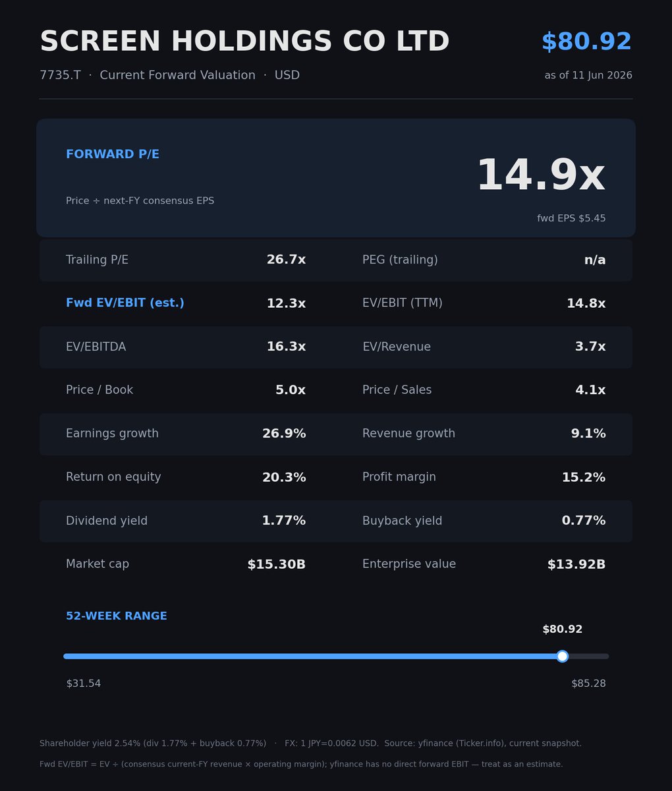
Task: Click the 26.9% earnings growth value
Action: point(284,434)
